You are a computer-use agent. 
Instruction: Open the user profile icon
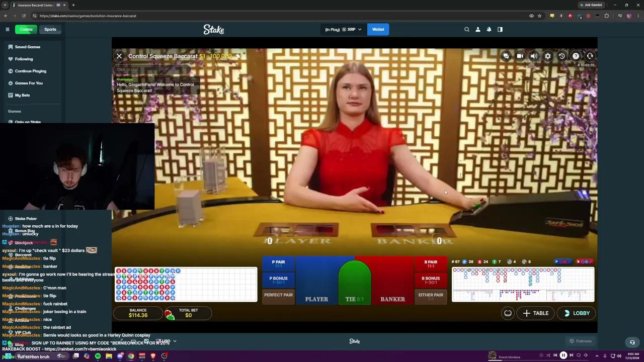(478, 29)
